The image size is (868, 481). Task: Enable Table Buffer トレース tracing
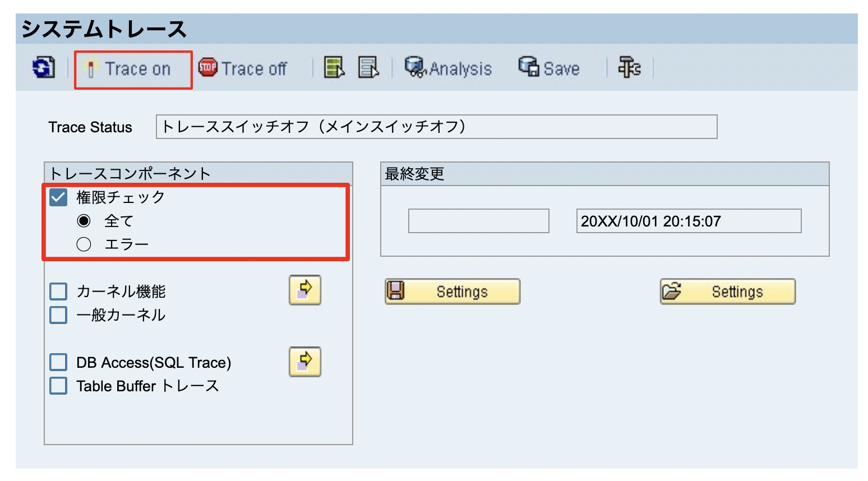click(58, 386)
